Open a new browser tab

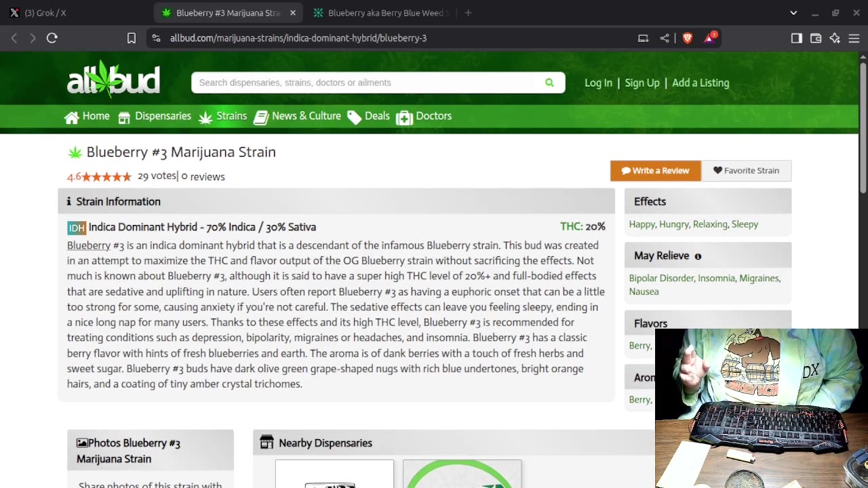[468, 13]
